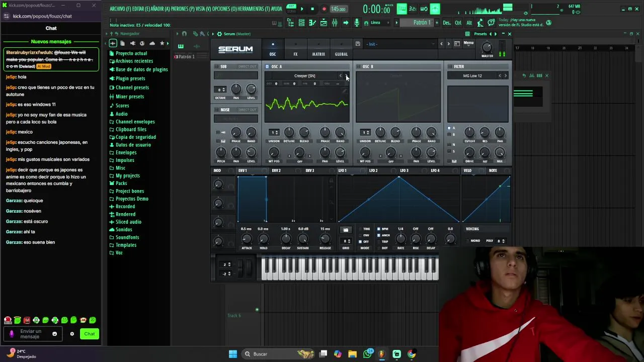644x362 pixels.
Task: Select next OSC A wavetable after Creeper
Action: pos(346,76)
